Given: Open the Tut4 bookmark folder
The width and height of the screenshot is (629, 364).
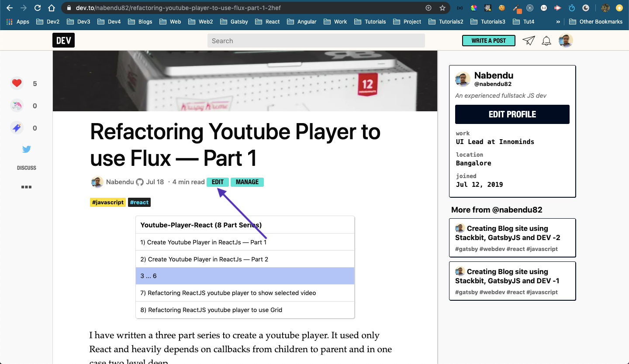Looking at the screenshot, I should 524,21.
